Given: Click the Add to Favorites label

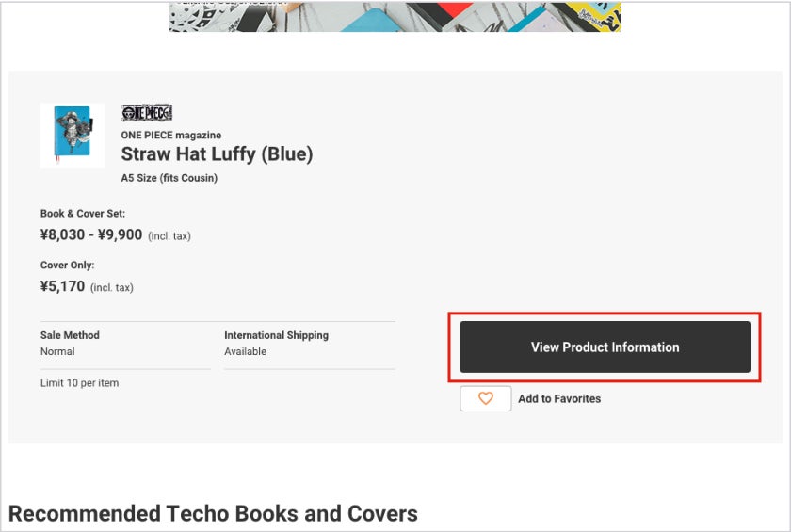Looking at the screenshot, I should point(559,398).
